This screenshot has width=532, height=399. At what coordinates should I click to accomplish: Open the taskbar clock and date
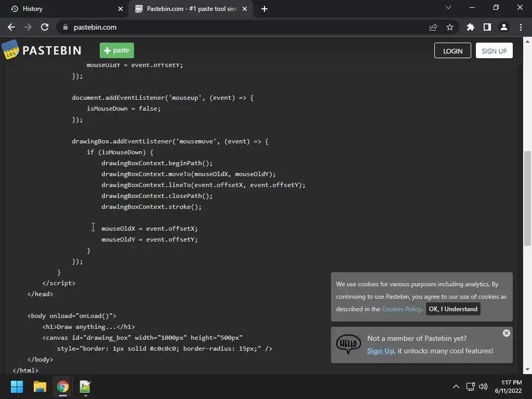click(x=508, y=387)
